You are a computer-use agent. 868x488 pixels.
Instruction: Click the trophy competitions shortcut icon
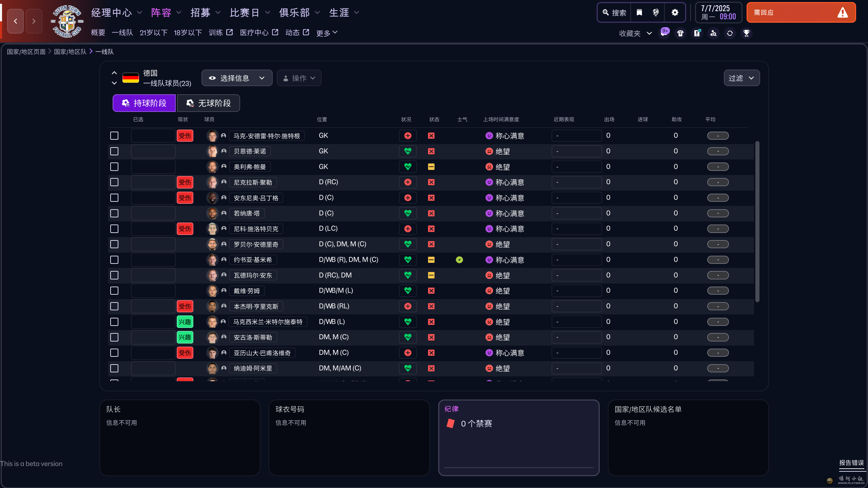746,33
